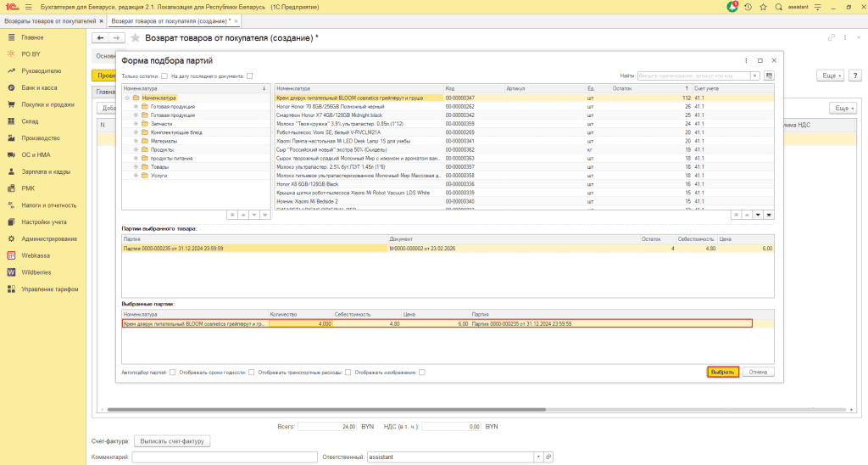Expand the Товары folder node
868x465 pixels.
(136, 168)
